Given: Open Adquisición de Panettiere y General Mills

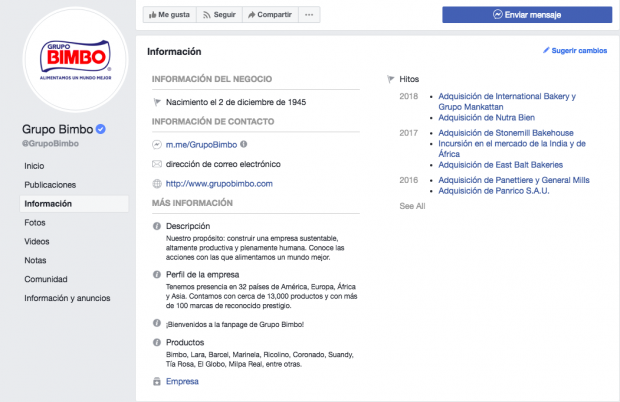Looking at the screenshot, I should pyautogui.click(x=514, y=180).
